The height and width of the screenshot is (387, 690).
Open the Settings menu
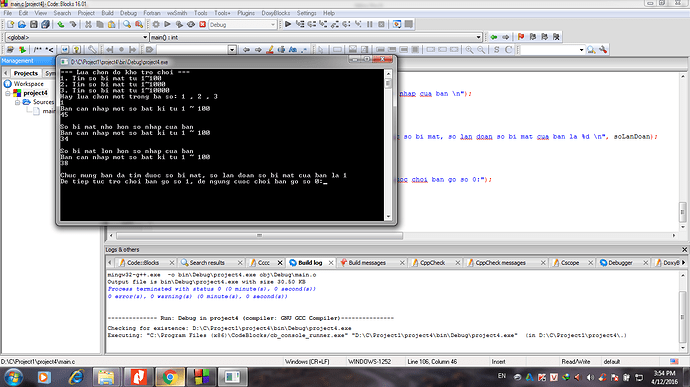pyautogui.click(x=306, y=13)
